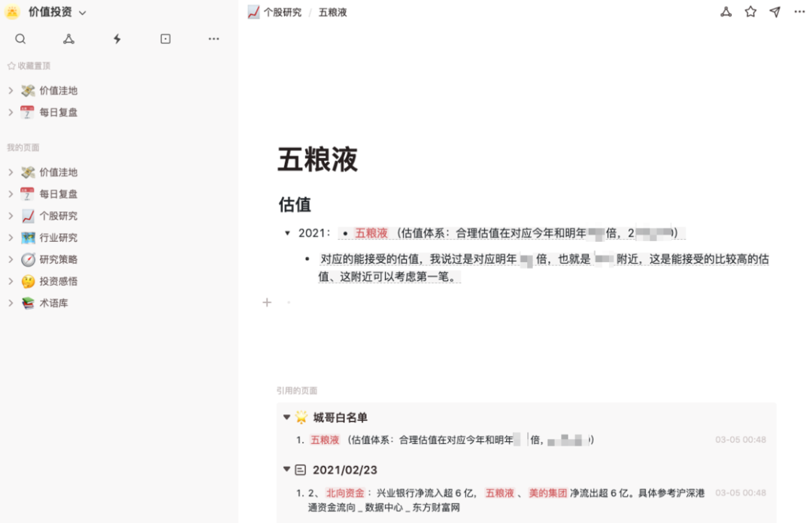Image resolution: width=812 pixels, height=523 pixels.
Task: Toggle the sidebar collapse icon
Action: tap(165, 39)
